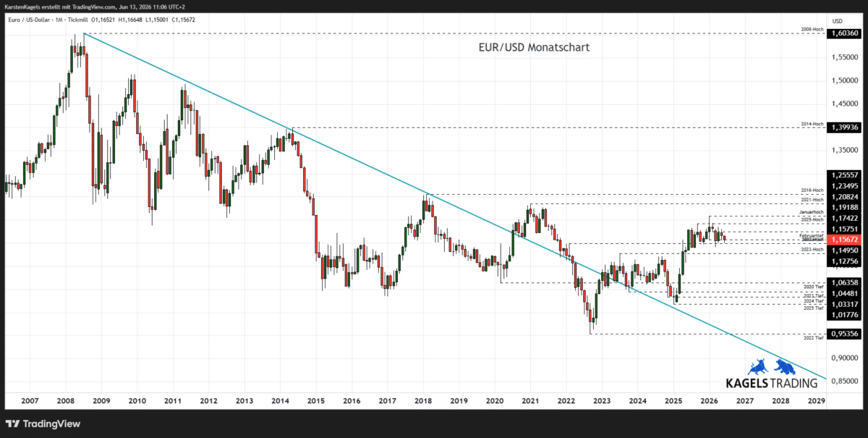Click the 1,06358 price level label
This screenshot has width=868, height=438.
tap(845, 282)
